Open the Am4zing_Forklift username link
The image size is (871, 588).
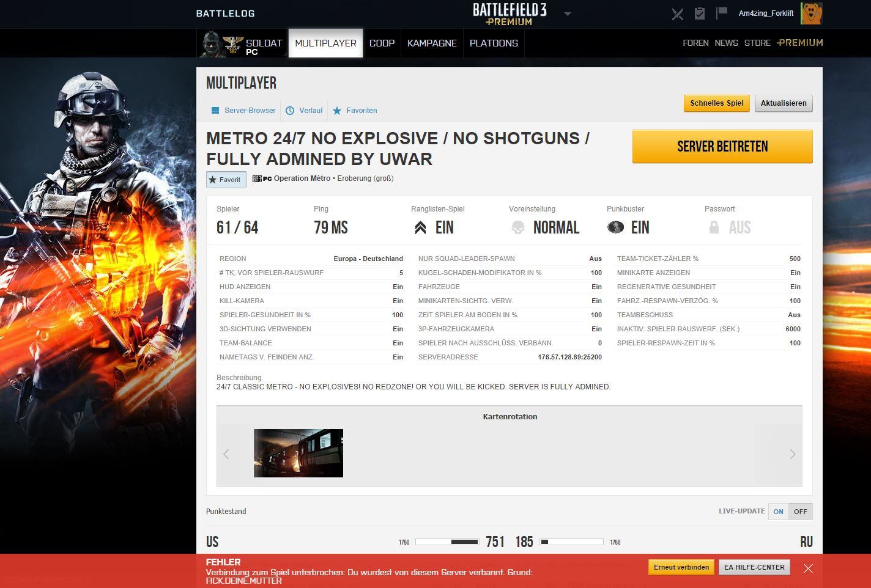[x=766, y=13]
